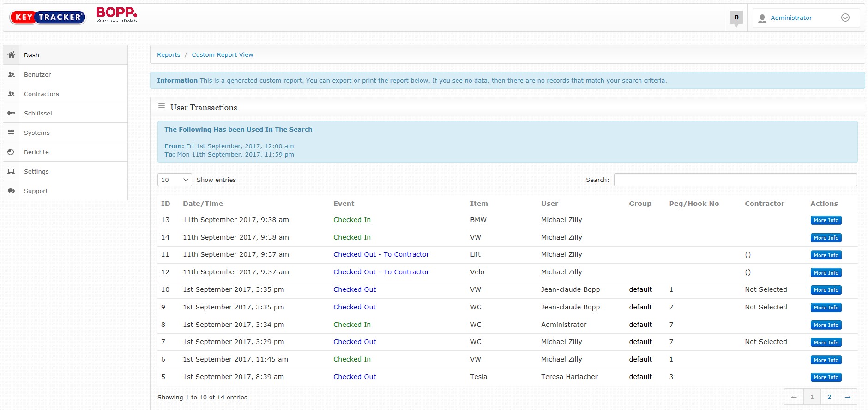Click the Contractors people icon
868x410 pixels.
(x=12, y=94)
